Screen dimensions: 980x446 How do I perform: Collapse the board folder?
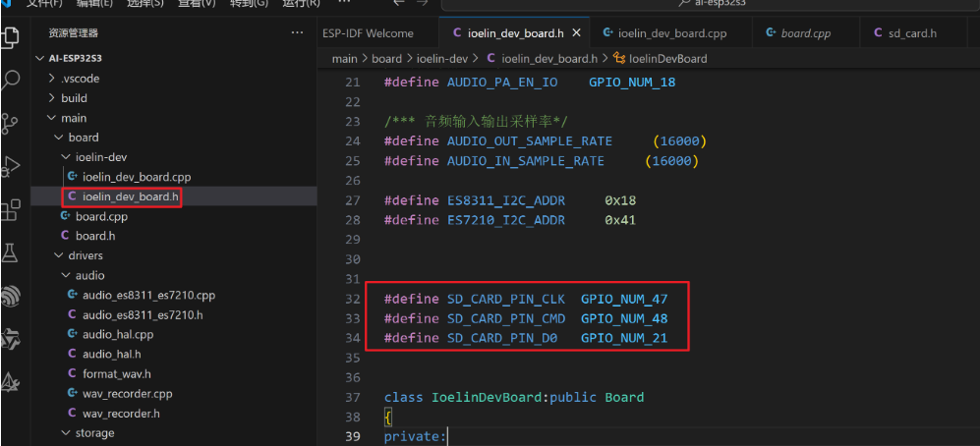(59, 138)
